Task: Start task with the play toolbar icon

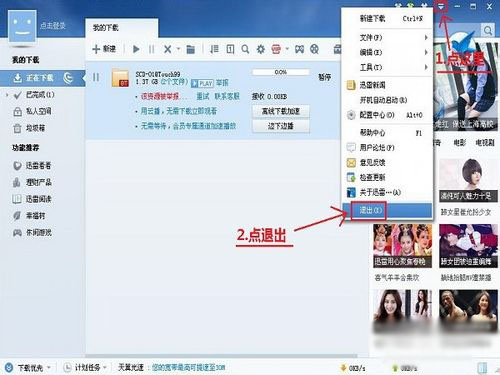Action: 136,49
